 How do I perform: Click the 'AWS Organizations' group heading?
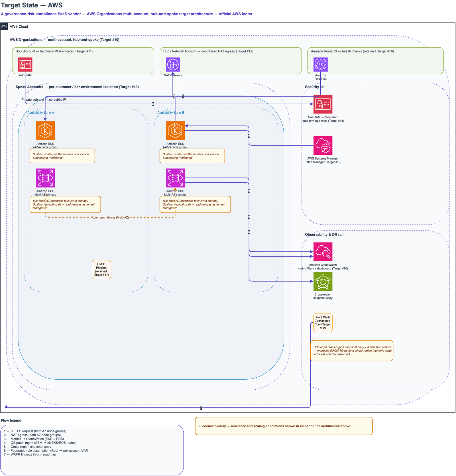[x=64, y=40]
